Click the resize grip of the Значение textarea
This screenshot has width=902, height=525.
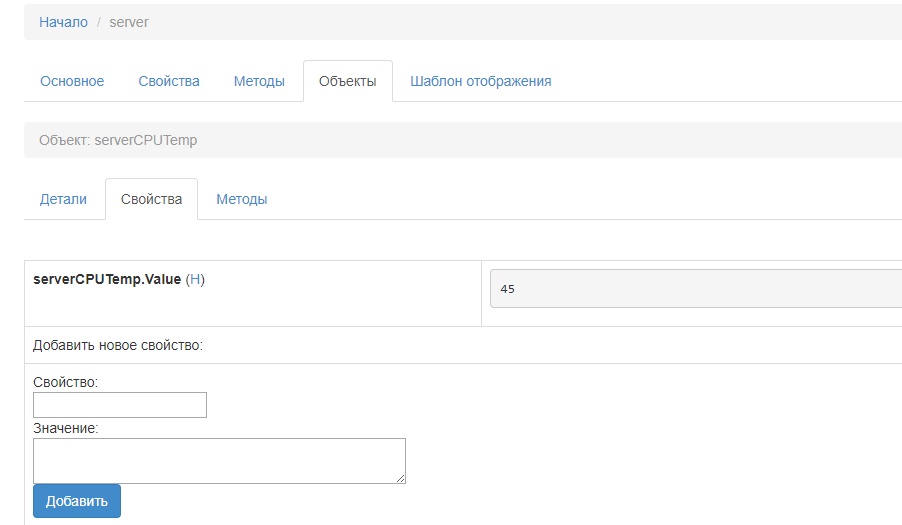tap(401, 479)
